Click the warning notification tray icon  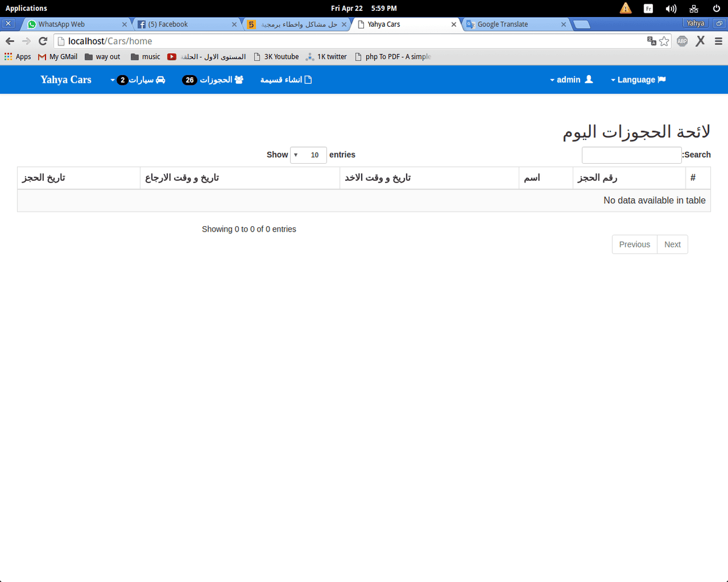click(x=625, y=8)
